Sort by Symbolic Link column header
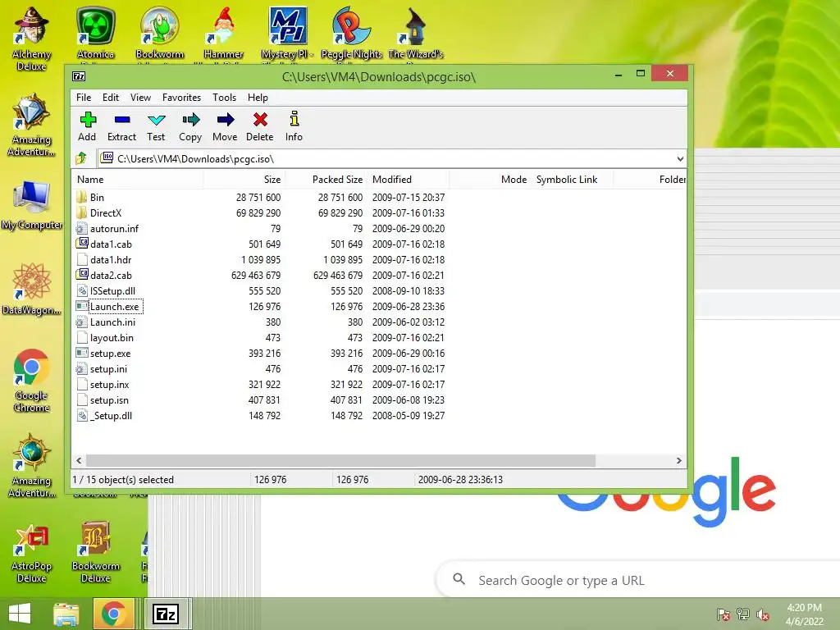The height and width of the screenshot is (630, 840). pos(572,180)
